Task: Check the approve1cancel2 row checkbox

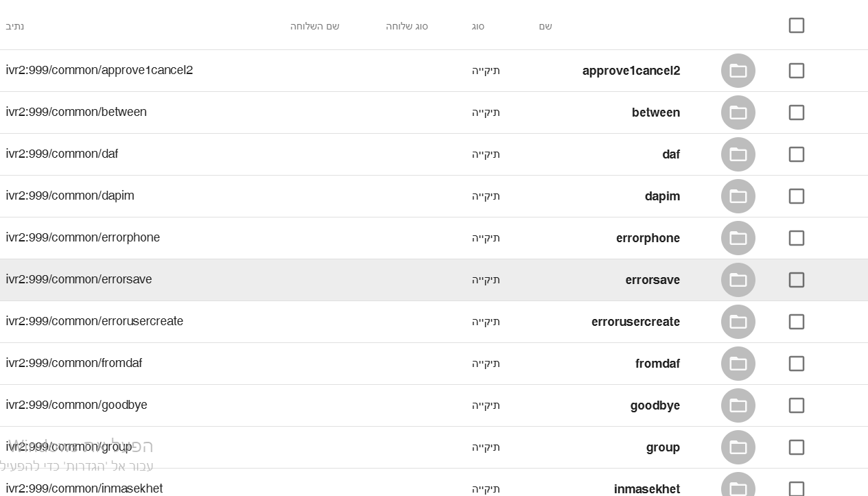Action: pos(796,71)
